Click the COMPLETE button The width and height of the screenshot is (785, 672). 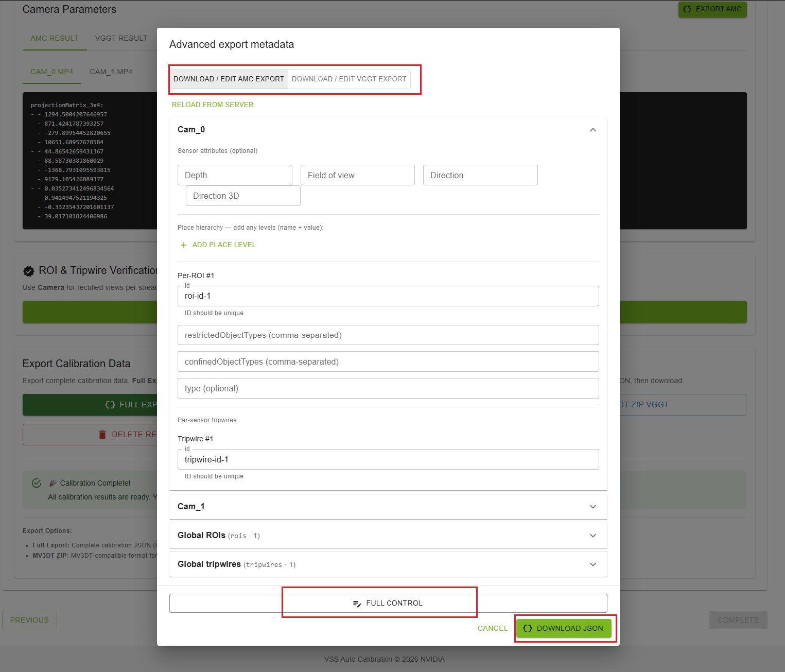tap(738, 620)
